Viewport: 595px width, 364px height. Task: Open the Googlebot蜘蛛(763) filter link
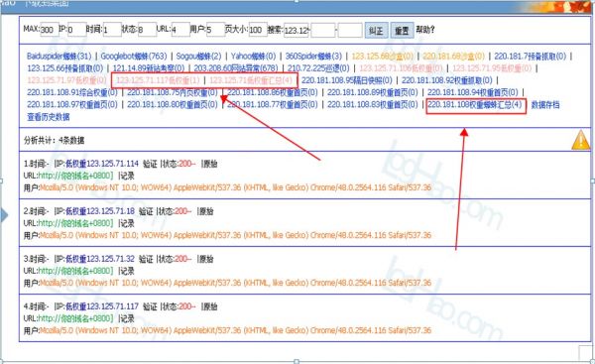point(134,57)
